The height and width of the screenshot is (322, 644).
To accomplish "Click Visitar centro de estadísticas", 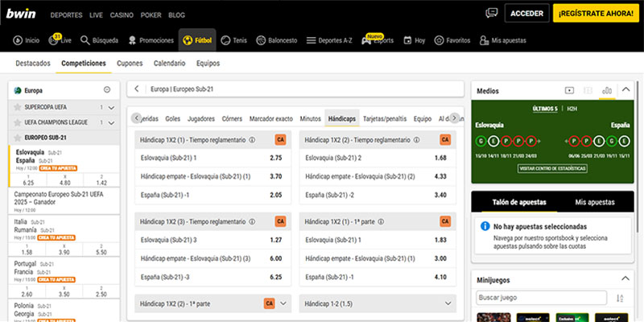I will pyautogui.click(x=552, y=168).
